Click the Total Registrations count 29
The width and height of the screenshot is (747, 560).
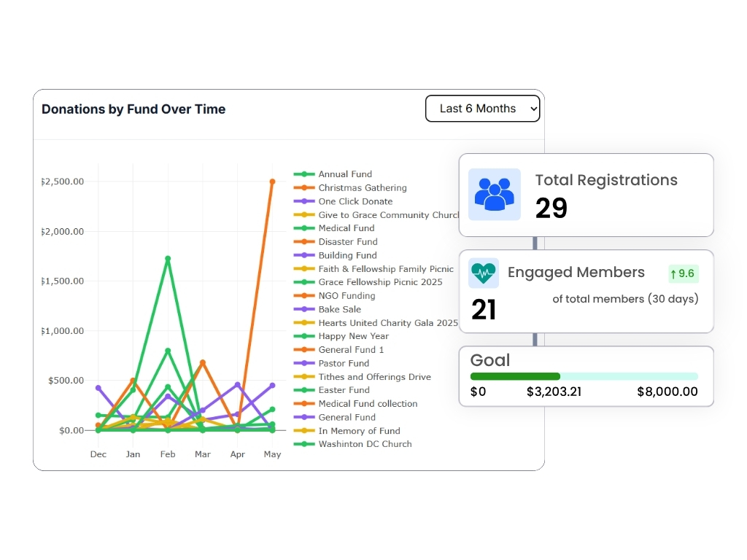pyautogui.click(x=551, y=208)
